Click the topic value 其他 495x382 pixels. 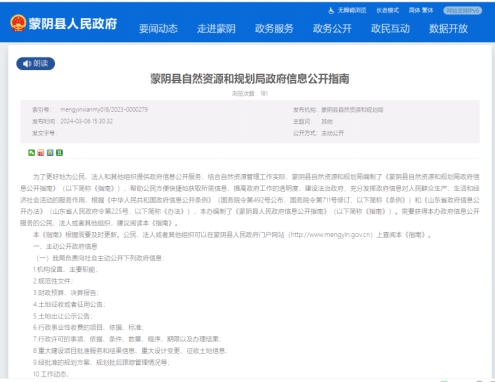[x=327, y=121]
